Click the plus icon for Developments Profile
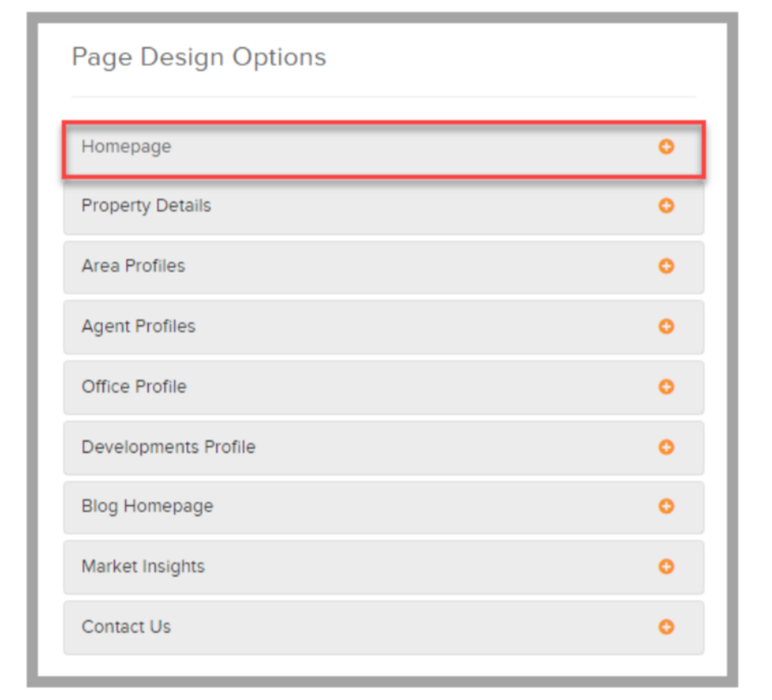Image resolution: width=772 pixels, height=700 pixels. click(x=666, y=447)
